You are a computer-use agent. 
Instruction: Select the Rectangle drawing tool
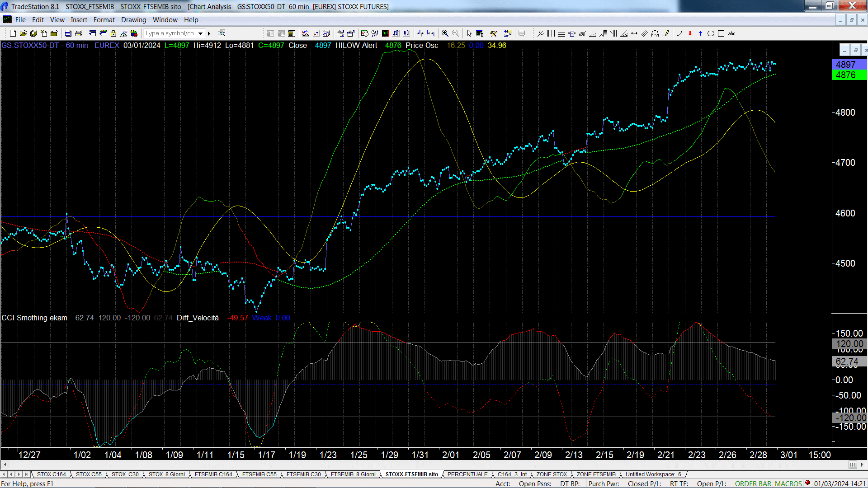721,33
